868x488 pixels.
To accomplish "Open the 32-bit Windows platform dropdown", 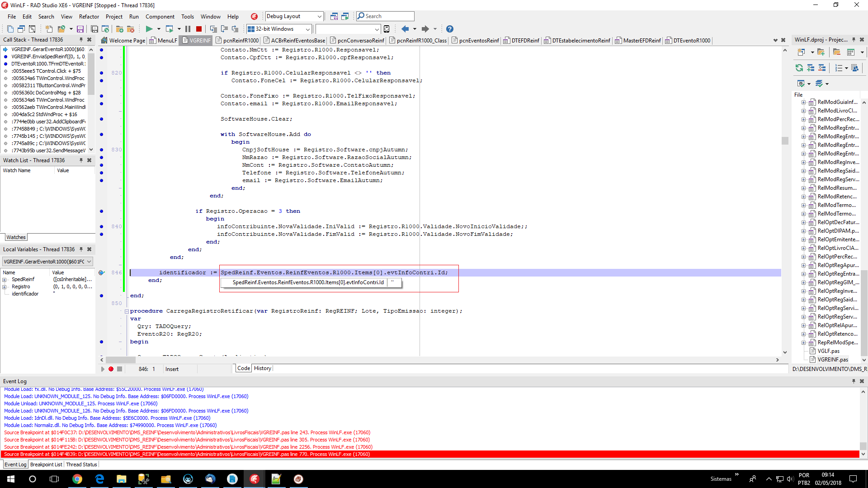I will point(308,29).
